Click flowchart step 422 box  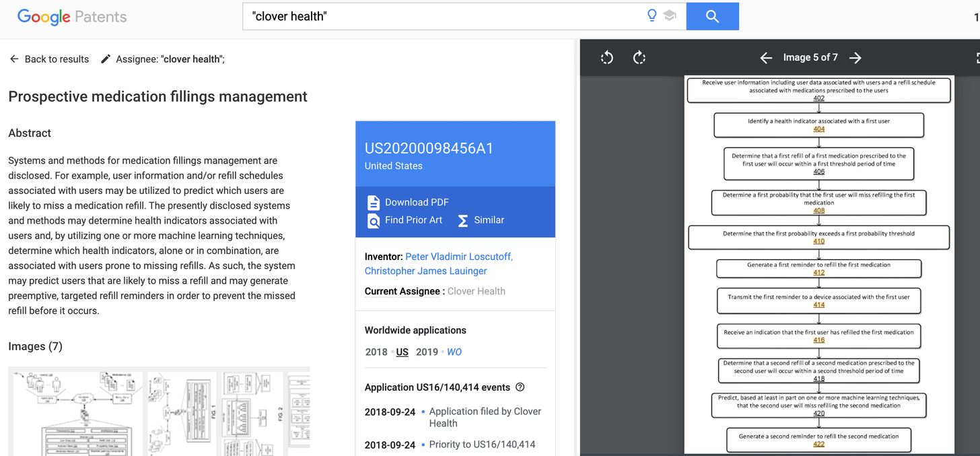point(819,440)
